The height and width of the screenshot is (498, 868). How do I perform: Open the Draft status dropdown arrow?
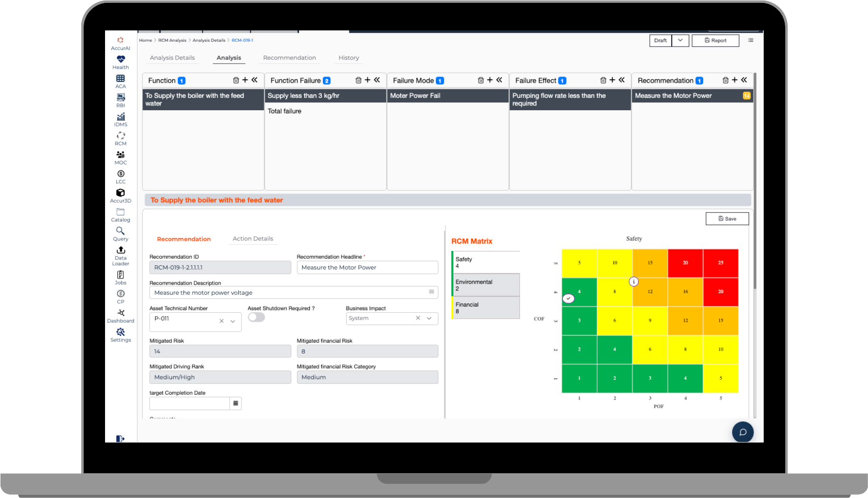[x=680, y=40]
